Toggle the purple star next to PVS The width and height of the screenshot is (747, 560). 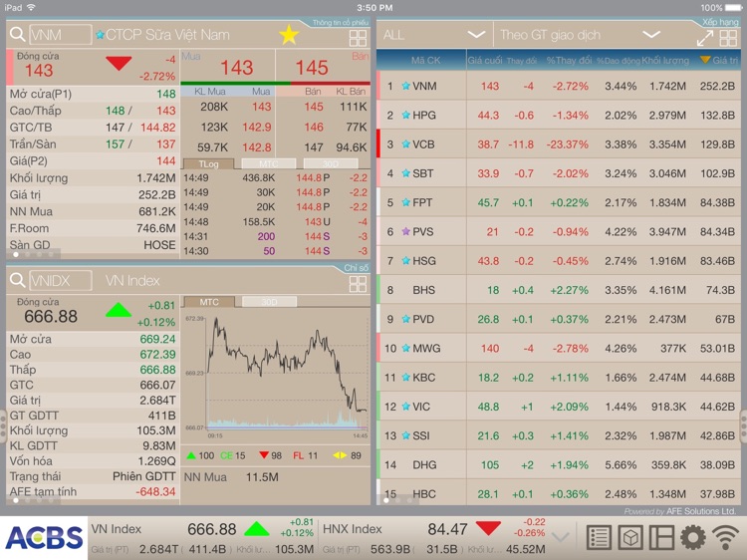[x=406, y=231]
